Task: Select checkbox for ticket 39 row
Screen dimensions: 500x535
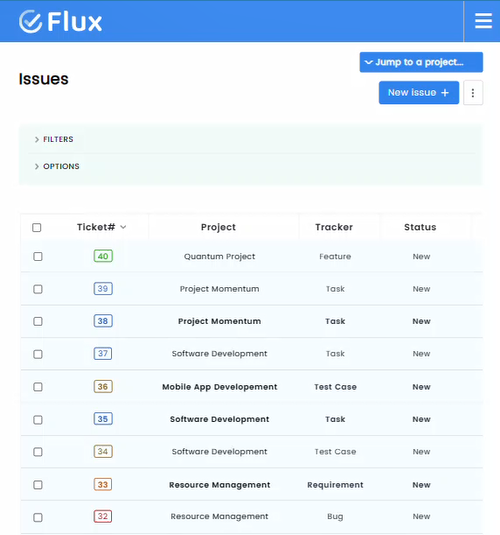Action: [38, 289]
